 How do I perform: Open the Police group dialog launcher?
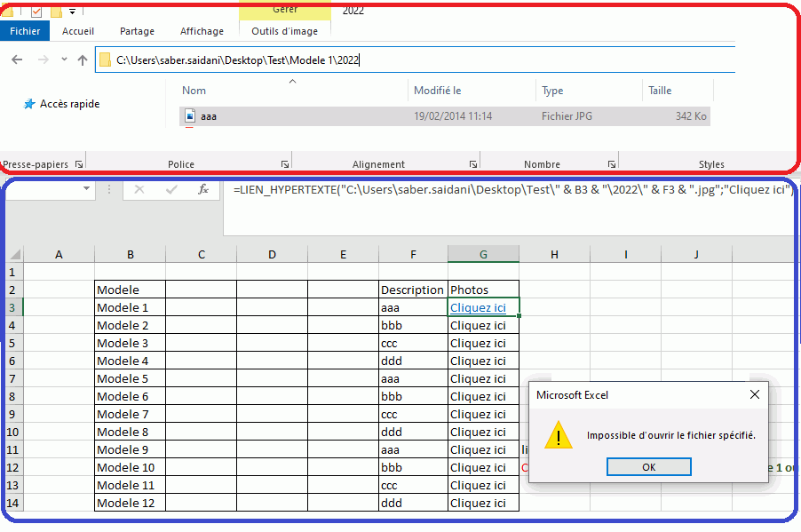coord(285,164)
